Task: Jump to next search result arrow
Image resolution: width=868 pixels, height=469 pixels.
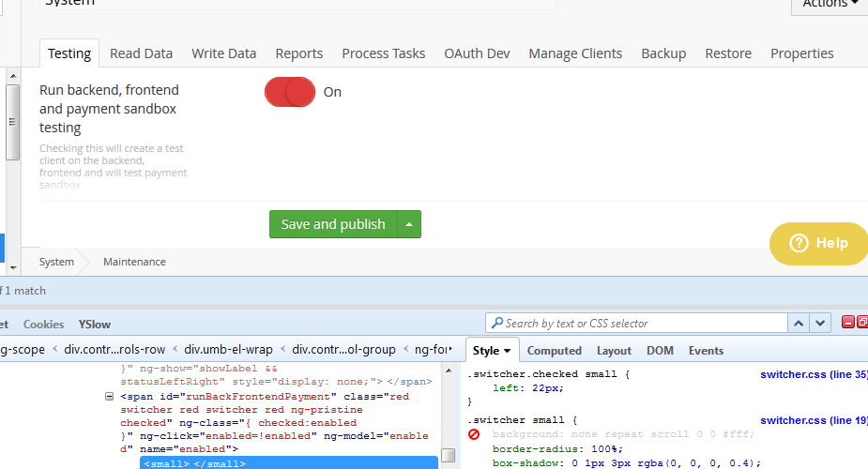Action: [x=820, y=323]
